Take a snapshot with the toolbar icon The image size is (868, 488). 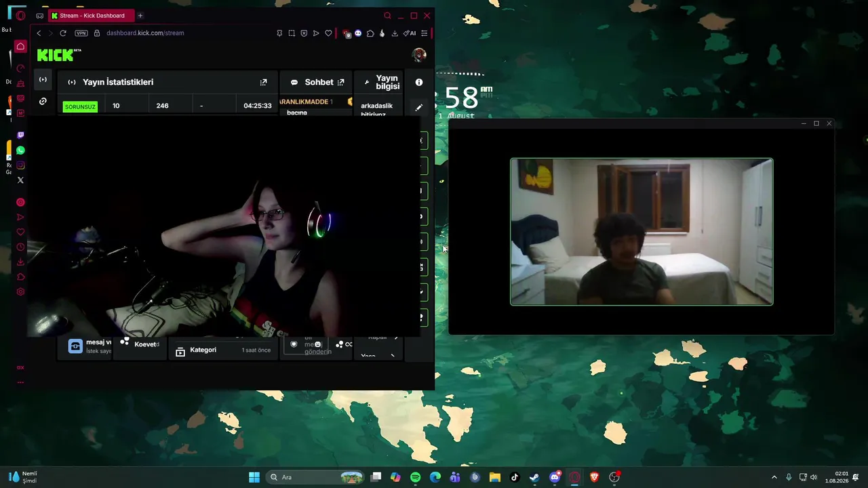click(x=292, y=33)
